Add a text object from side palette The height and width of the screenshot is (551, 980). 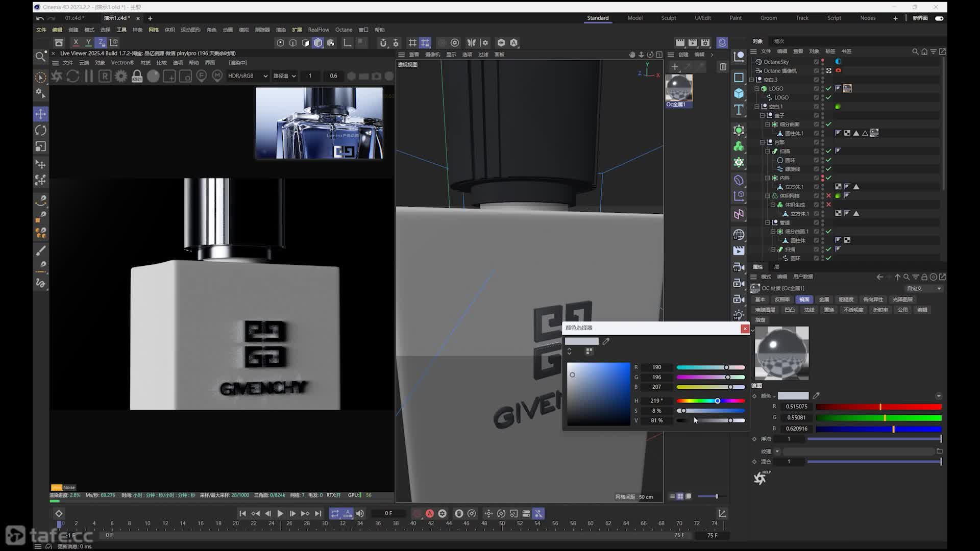click(x=739, y=110)
